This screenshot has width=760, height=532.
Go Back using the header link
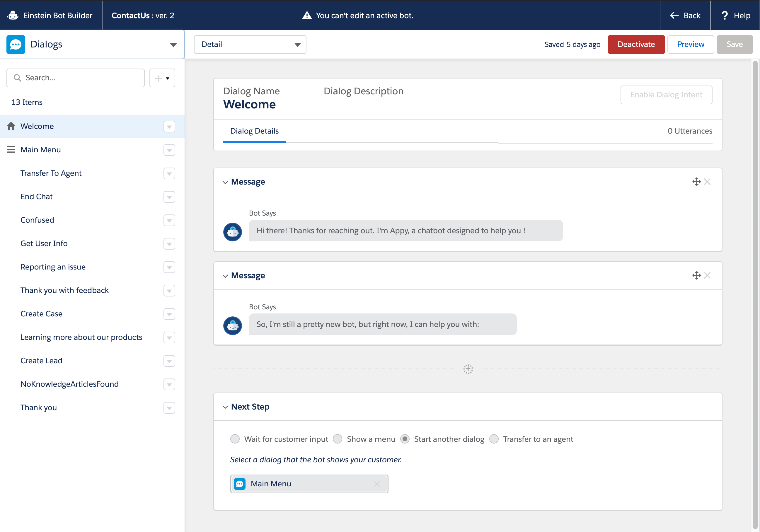pyautogui.click(x=685, y=15)
